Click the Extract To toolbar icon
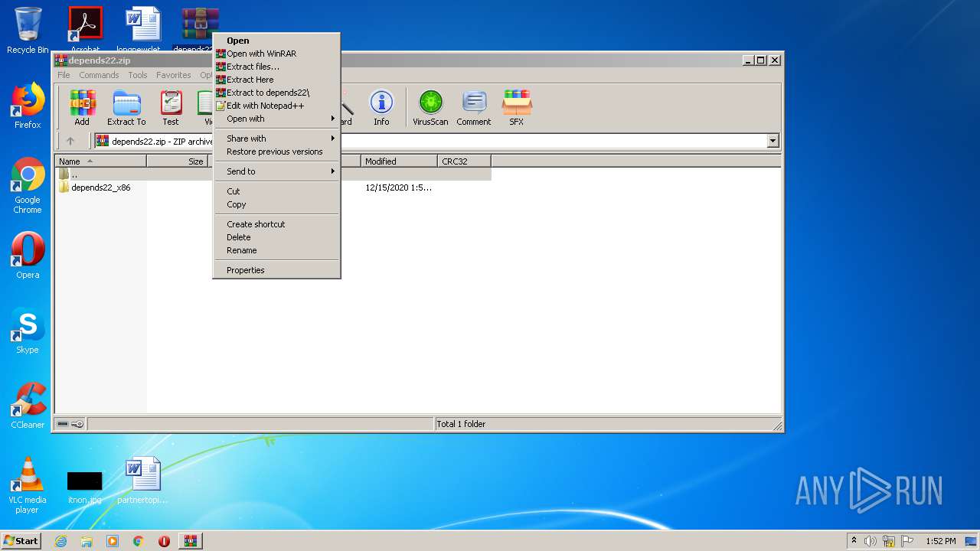Screen dimensions: 980x551 coord(126,108)
